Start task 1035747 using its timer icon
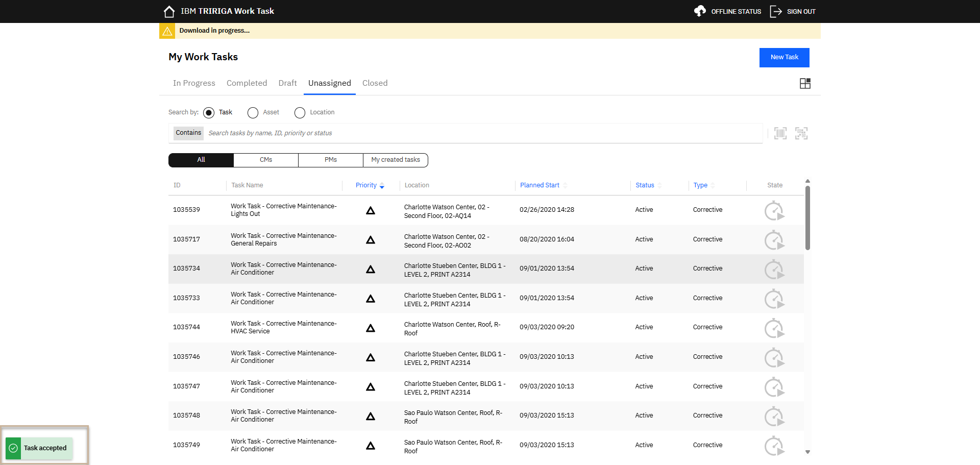The height and width of the screenshot is (465, 980). tap(774, 387)
